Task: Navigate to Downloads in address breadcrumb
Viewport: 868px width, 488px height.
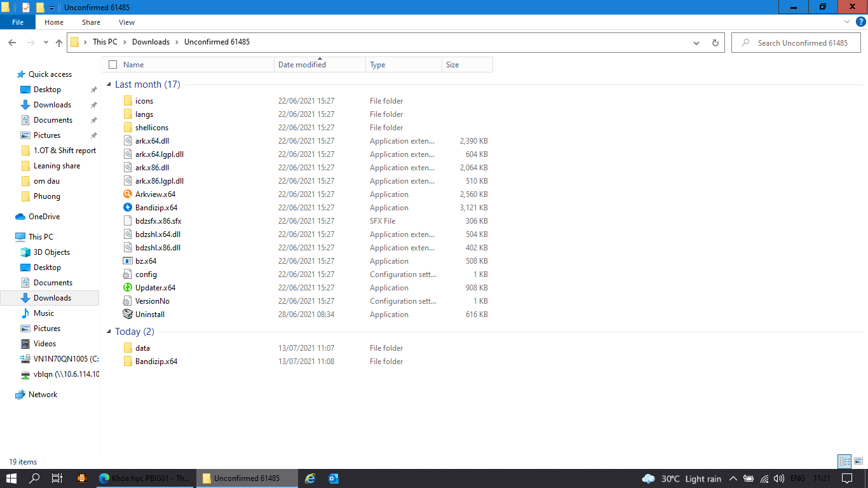Action: pos(151,42)
